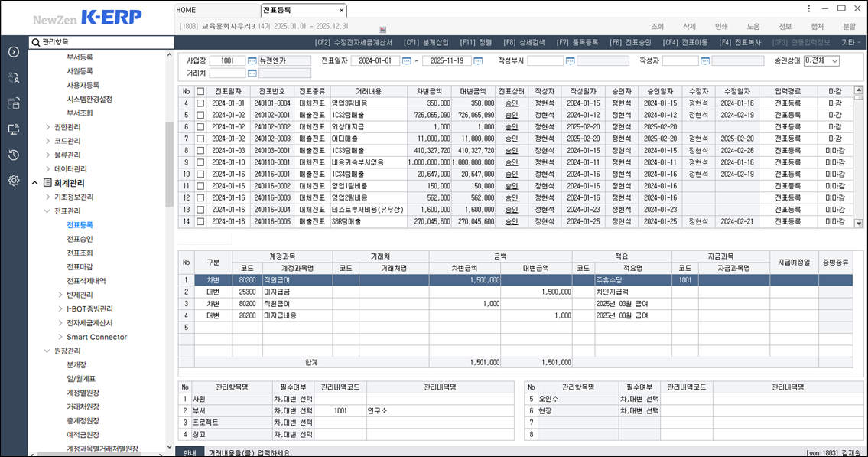Open the 승인상태 dropdown showing 0.전체
The image size is (868, 457).
(x=821, y=61)
